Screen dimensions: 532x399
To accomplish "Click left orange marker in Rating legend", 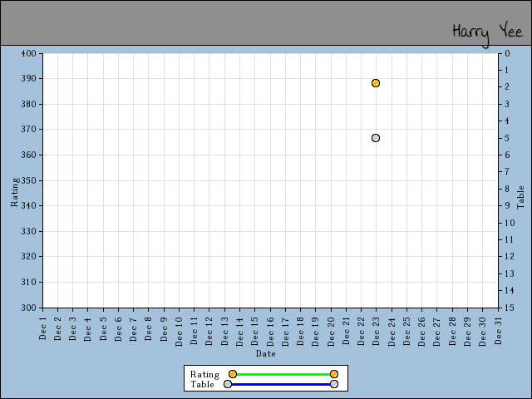I will [x=233, y=374].
